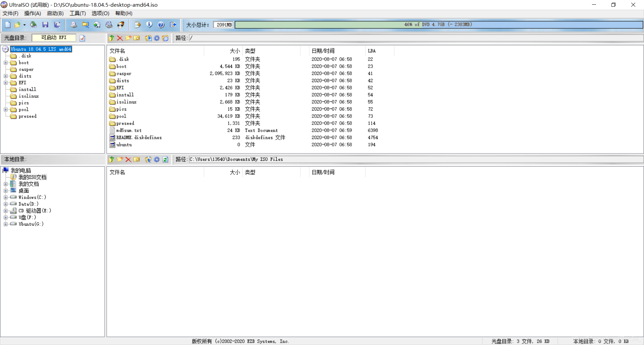The image size is (644, 345).
Task: Select 我的ISO文档 in local tree
Action: pyautogui.click(x=33, y=177)
